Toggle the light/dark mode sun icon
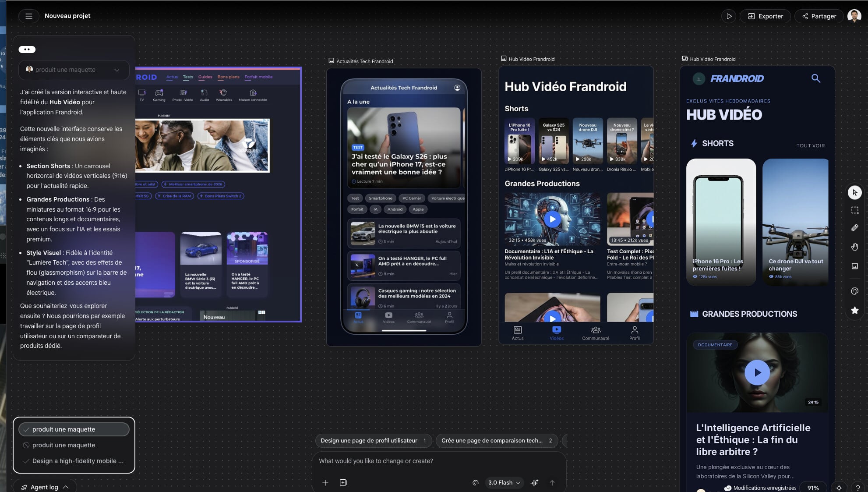Image resolution: width=868 pixels, height=492 pixels. [x=839, y=488]
